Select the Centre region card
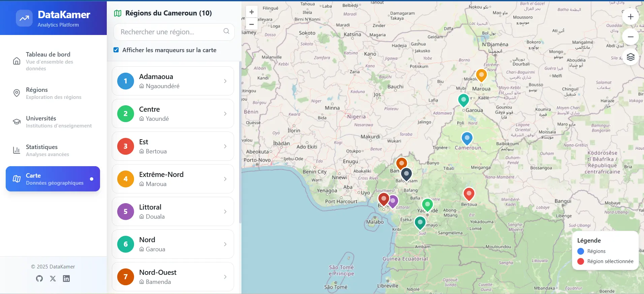Viewport: 644px width, 294px height. [173, 114]
